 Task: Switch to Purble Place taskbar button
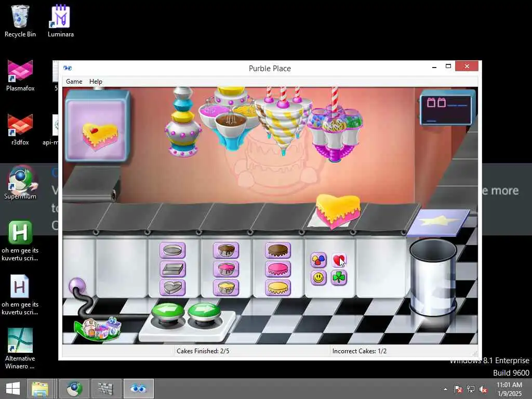(x=138, y=389)
